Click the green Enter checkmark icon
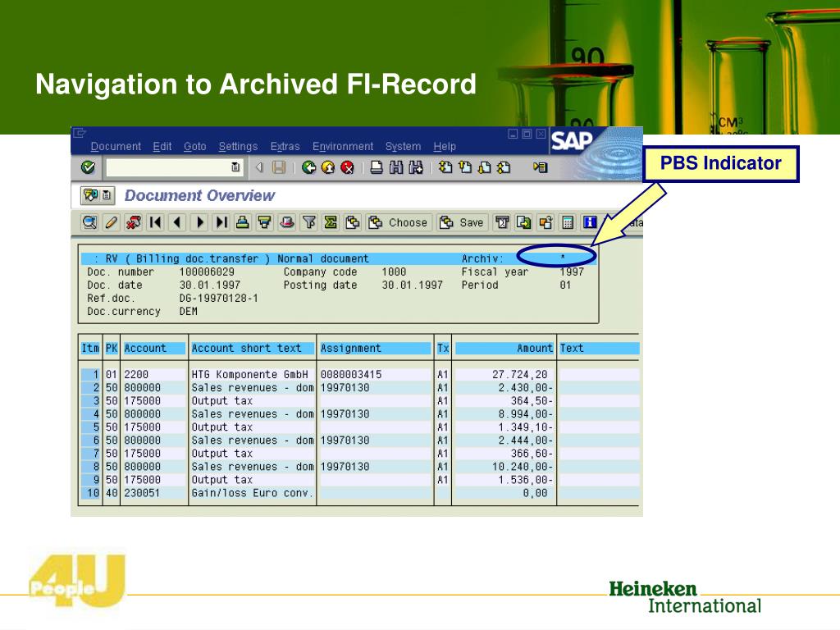The image size is (840, 630). [x=88, y=167]
